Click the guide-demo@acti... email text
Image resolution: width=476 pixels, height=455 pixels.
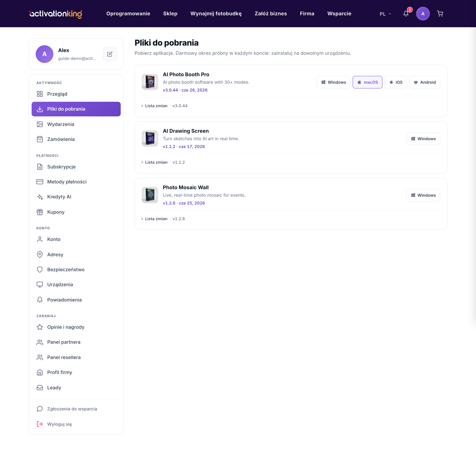[77, 59]
